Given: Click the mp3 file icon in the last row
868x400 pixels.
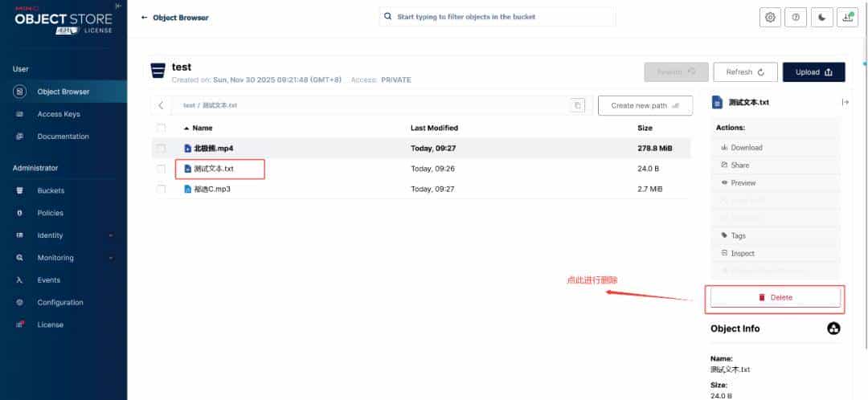Looking at the screenshot, I should 187,190.
